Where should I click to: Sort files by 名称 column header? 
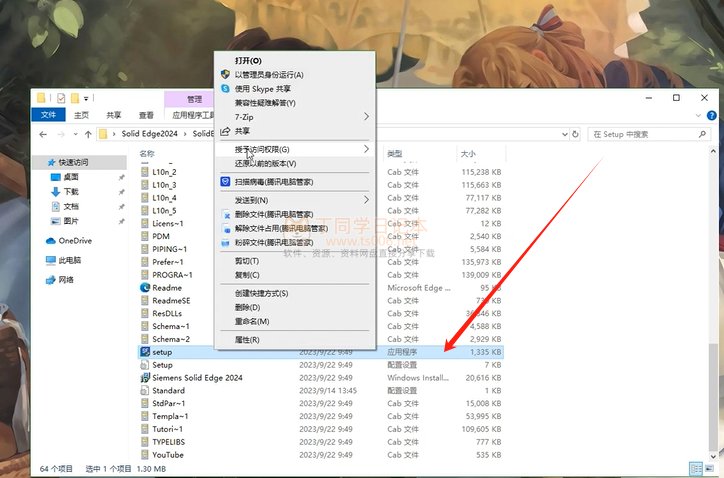tap(147, 153)
